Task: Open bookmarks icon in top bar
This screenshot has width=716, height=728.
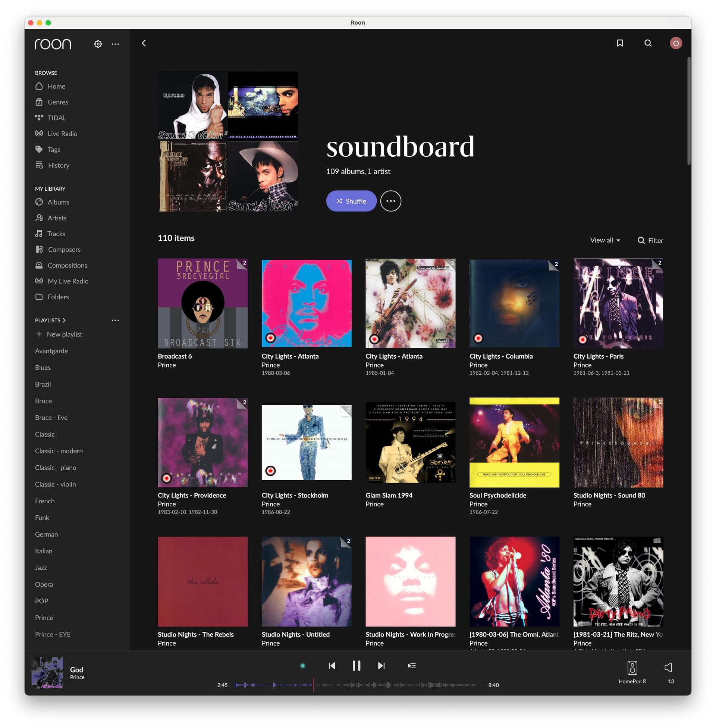Action: (620, 43)
